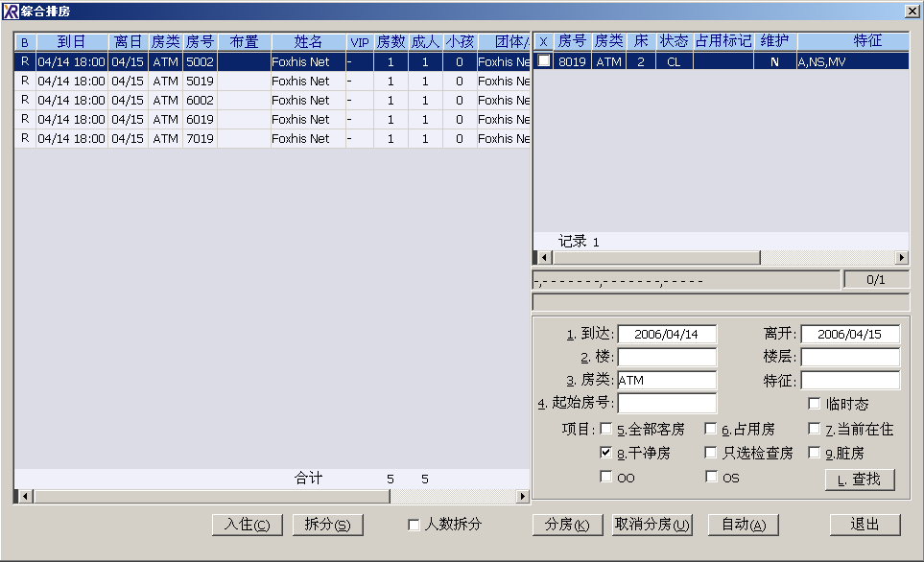The width and height of the screenshot is (924, 562).
Task: Uncheck the 干净房 checkbox
Action: point(605,453)
